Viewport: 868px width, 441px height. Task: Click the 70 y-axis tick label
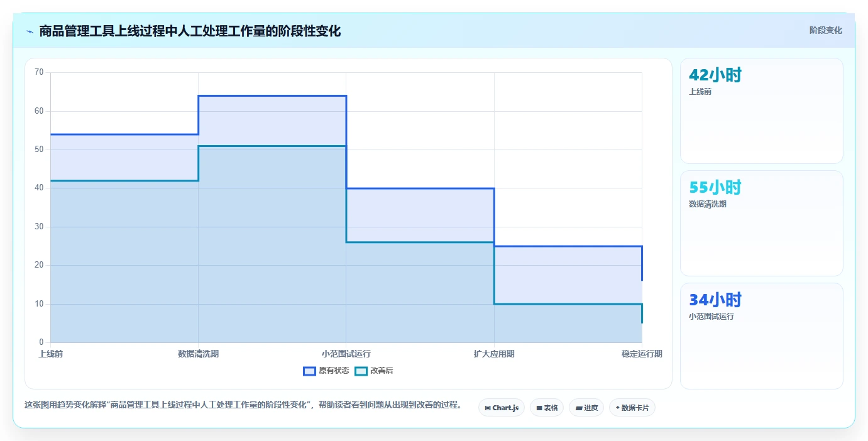click(x=39, y=72)
